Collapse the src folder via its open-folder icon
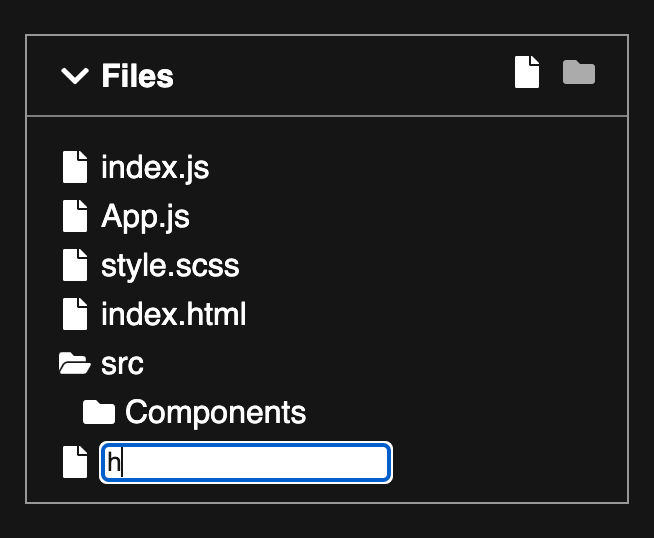 point(75,363)
